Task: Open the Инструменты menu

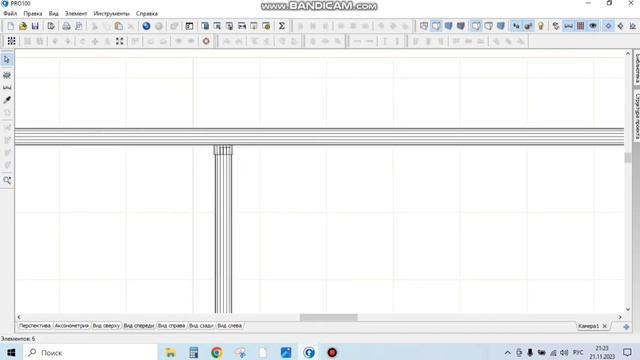Action: pyautogui.click(x=111, y=13)
